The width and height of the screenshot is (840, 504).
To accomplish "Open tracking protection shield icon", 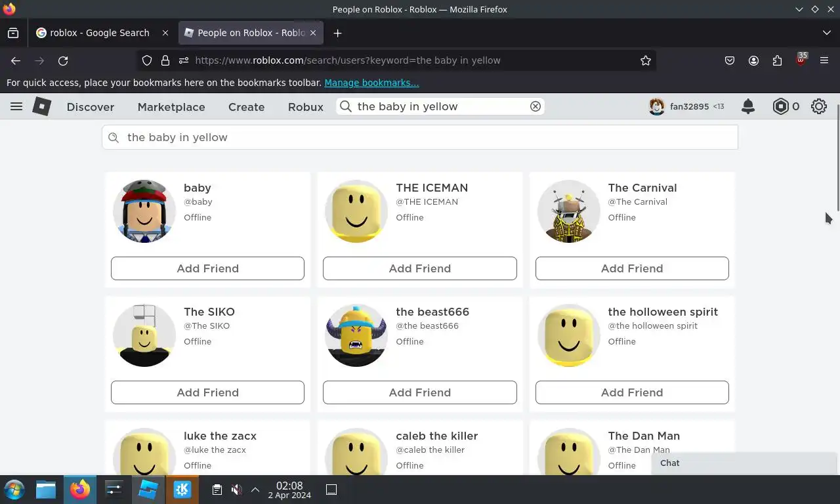I will [147, 60].
